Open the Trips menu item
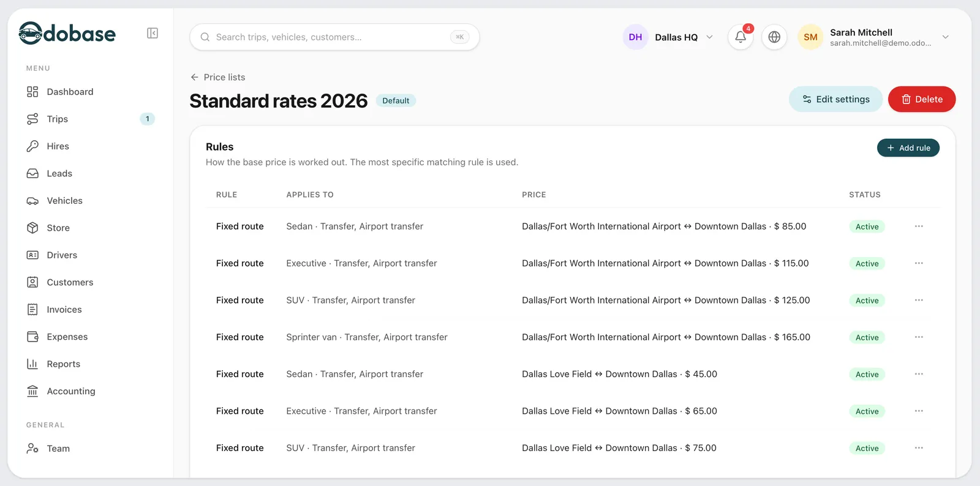 click(90, 119)
